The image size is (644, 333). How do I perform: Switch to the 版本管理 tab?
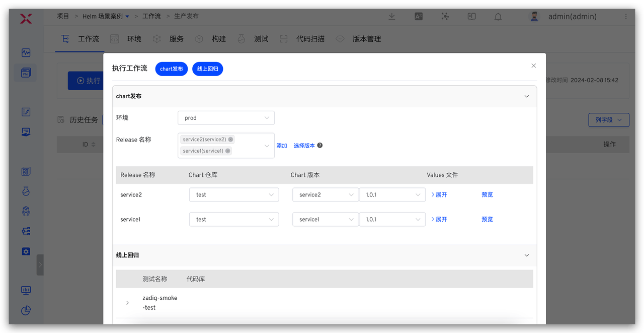366,39
